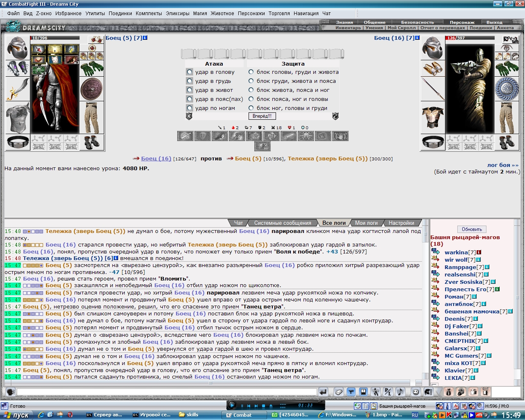Use the spiked shield burst technique icon
This screenshot has width=525, height=420.
point(306,136)
